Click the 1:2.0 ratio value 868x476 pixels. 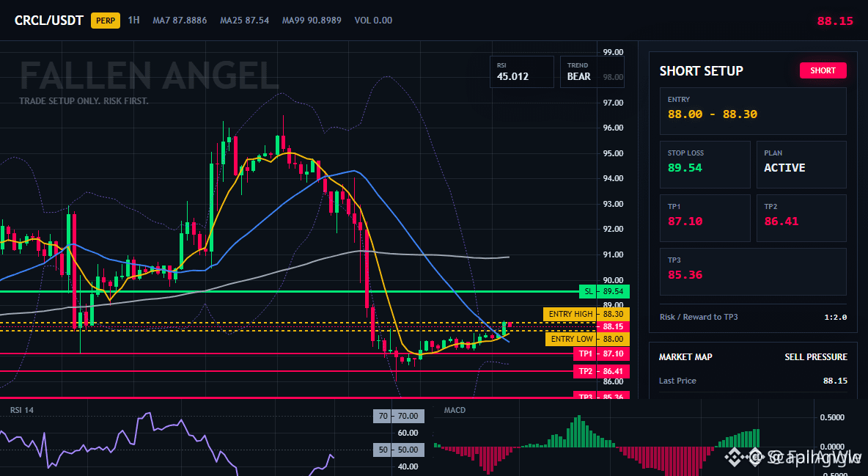click(835, 317)
